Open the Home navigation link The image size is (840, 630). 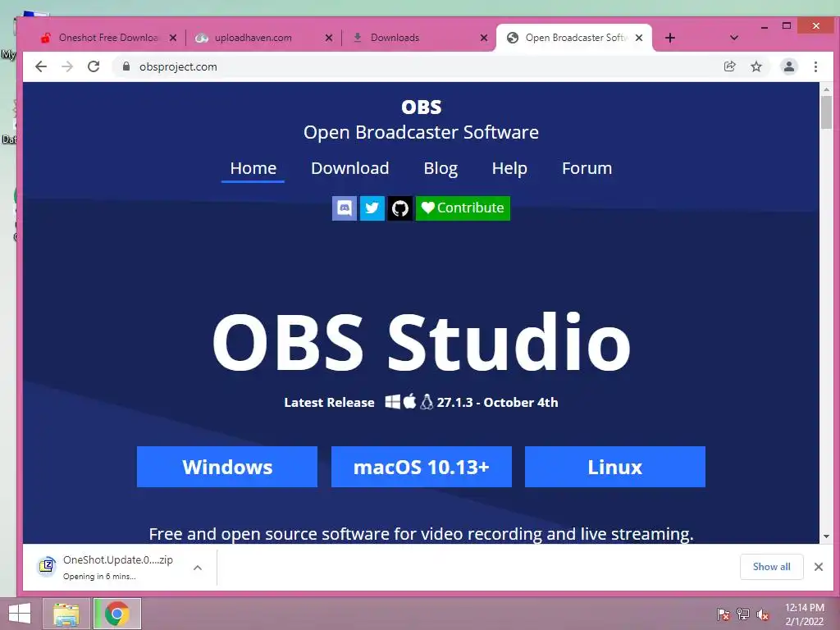click(253, 168)
